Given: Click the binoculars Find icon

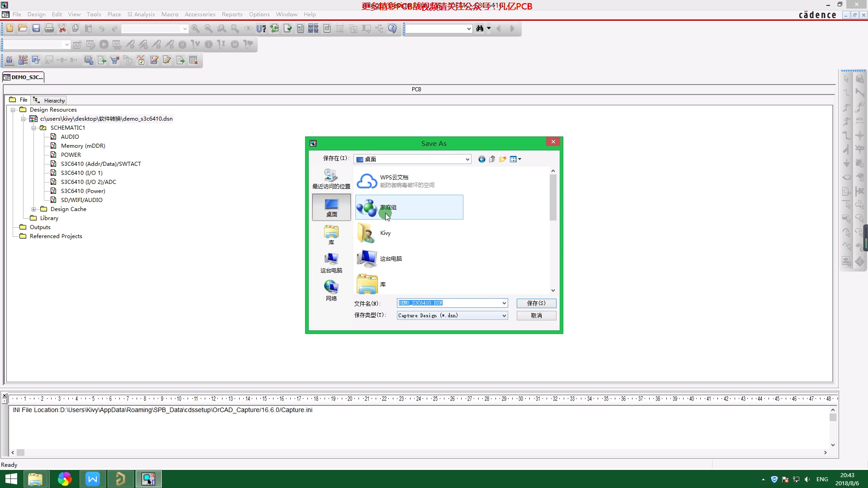Looking at the screenshot, I should point(480,28).
